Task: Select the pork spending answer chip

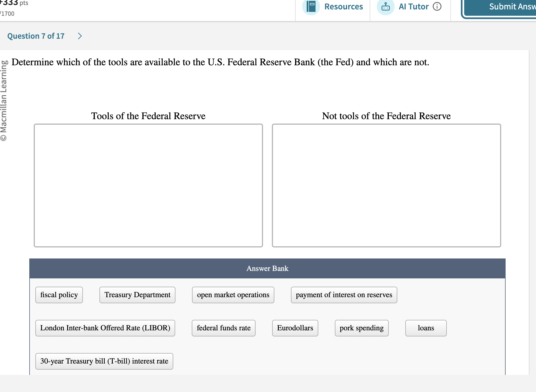Action: tap(362, 328)
